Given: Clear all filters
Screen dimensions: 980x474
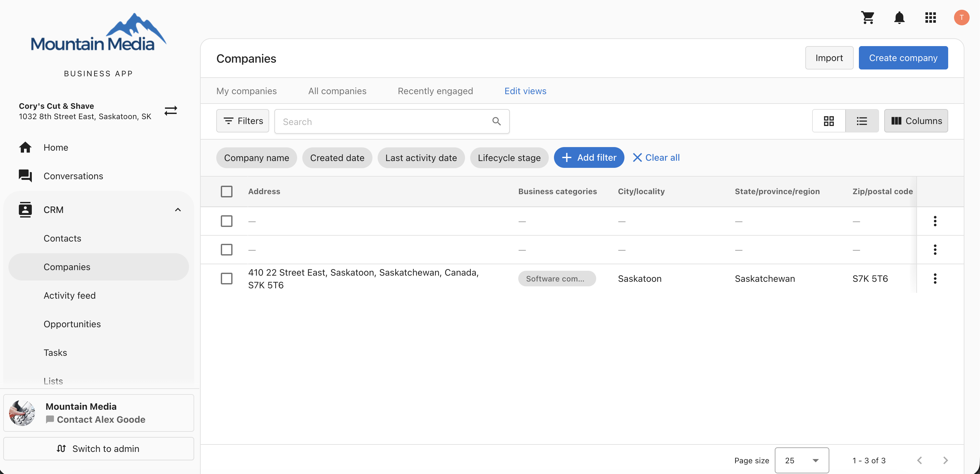Looking at the screenshot, I should [x=656, y=157].
